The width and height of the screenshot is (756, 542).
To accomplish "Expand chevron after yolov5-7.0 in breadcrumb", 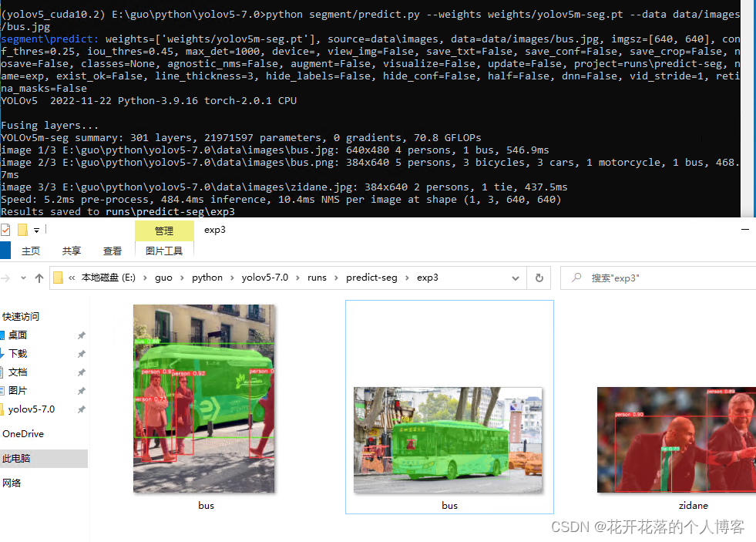I will coord(298,278).
